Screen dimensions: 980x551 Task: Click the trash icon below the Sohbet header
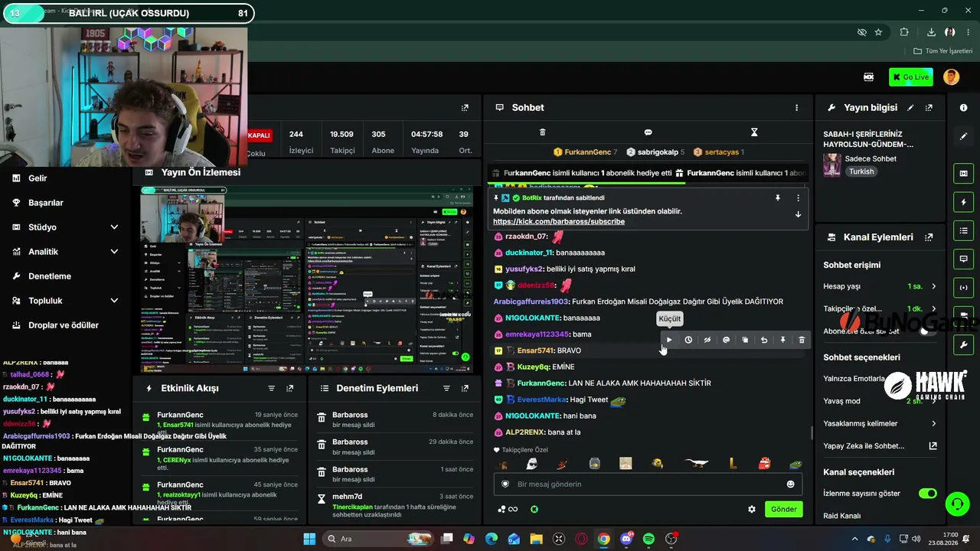coord(543,132)
